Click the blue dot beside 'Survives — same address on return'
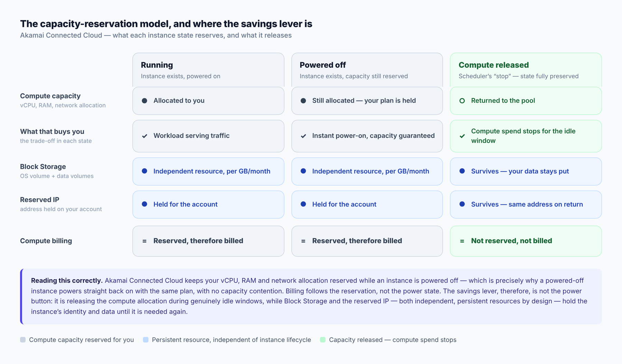Viewport: 622px width, 364px height. pos(462,204)
